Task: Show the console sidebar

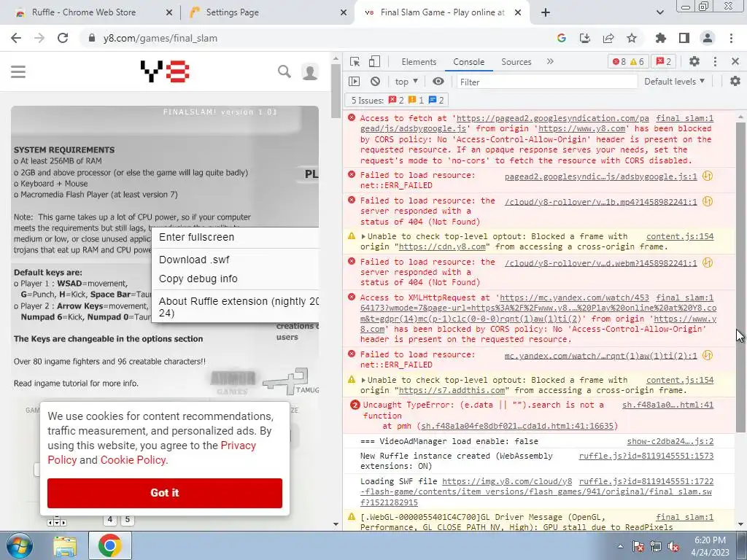Action: click(x=354, y=82)
